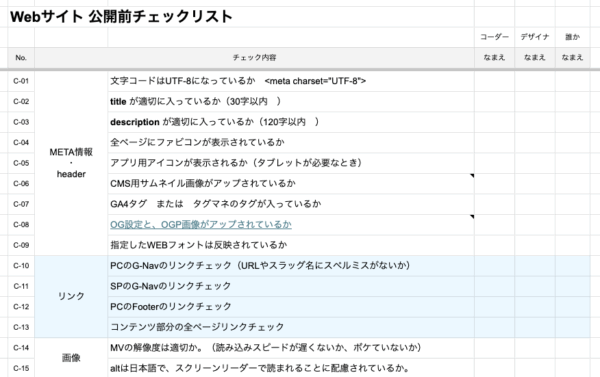The width and height of the screenshot is (600, 377).
Task: Select the 画像 category cell
Action: [x=71, y=358]
